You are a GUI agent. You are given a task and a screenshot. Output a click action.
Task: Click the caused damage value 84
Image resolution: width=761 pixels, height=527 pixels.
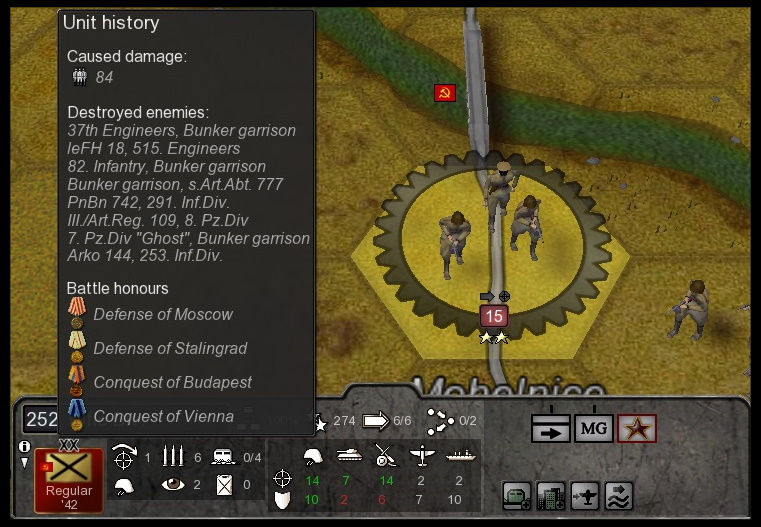pos(104,77)
